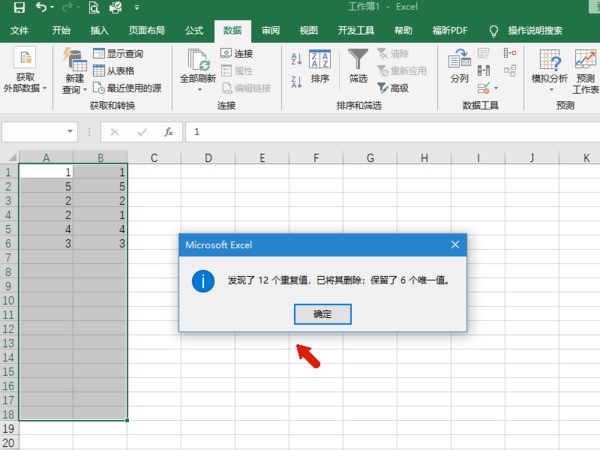Image resolution: width=600 pixels, height=450 pixels.
Task: Click the insert function fx icon
Action: point(169,131)
